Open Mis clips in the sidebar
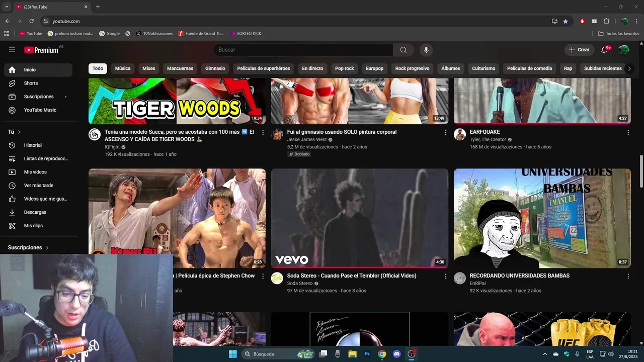 (38, 226)
